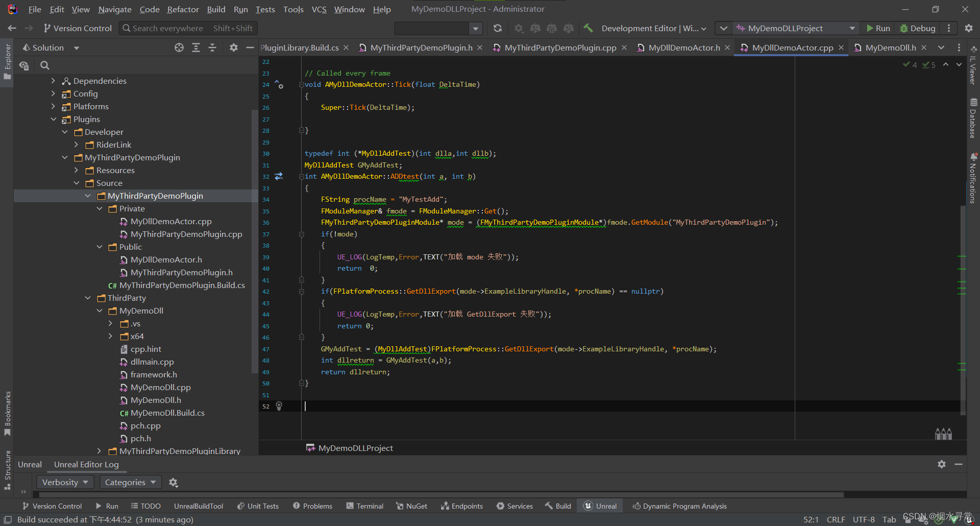980x526 pixels.
Task: Collapse the ThirdParty folder
Action: [x=88, y=298]
